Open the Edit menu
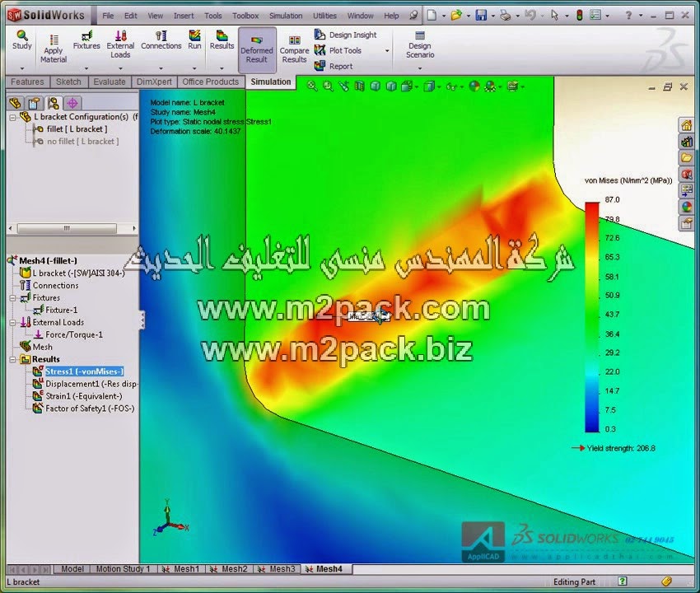The height and width of the screenshot is (593, 700). click(x=130, y=16)
